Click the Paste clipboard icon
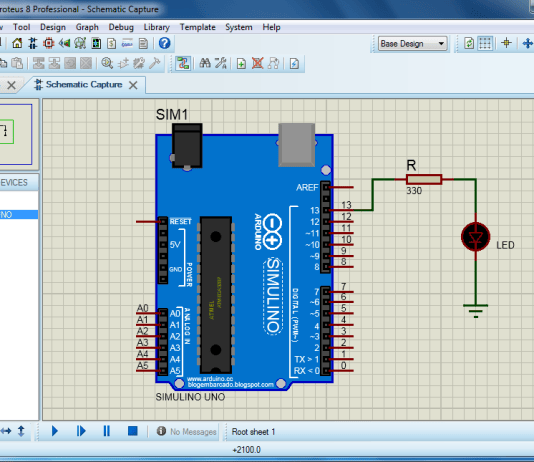Screen dimensions: 534x462 (17, 63)
